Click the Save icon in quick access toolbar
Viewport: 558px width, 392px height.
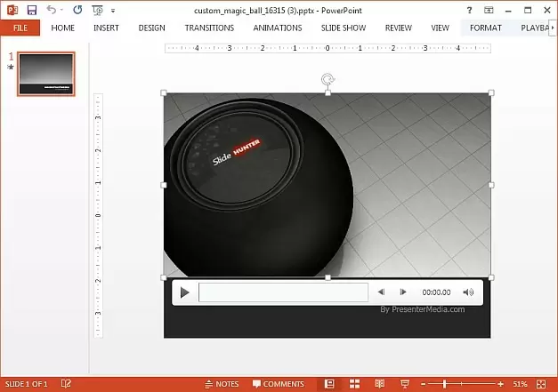click(32, 10)
